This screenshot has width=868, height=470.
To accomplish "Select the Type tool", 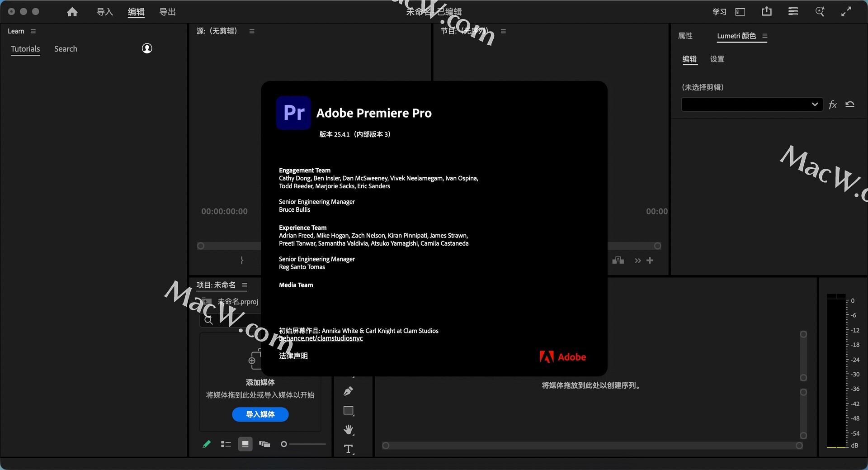I will click(349, 449).
